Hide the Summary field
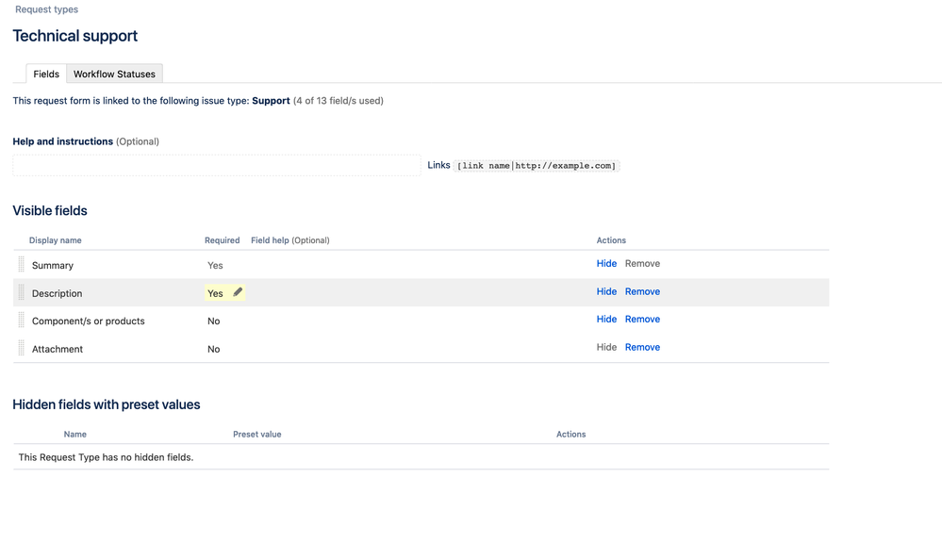The width and height of the screenshot is (942, 560). click(x=606, y=263)
